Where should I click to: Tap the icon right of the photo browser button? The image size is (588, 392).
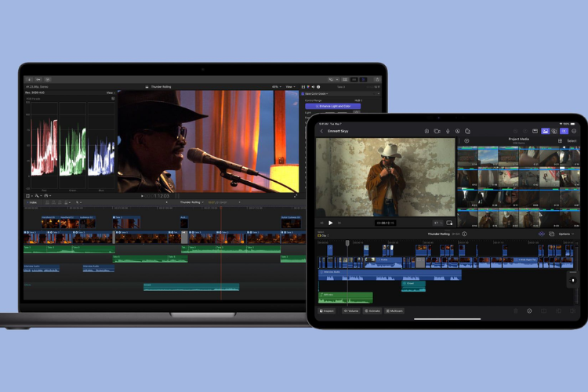tap(554, 131)
